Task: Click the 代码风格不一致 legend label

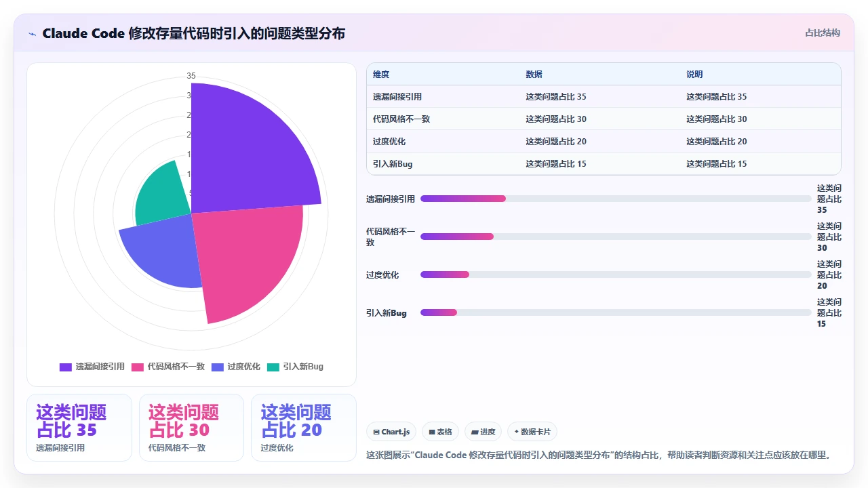Action: point(176,367)
